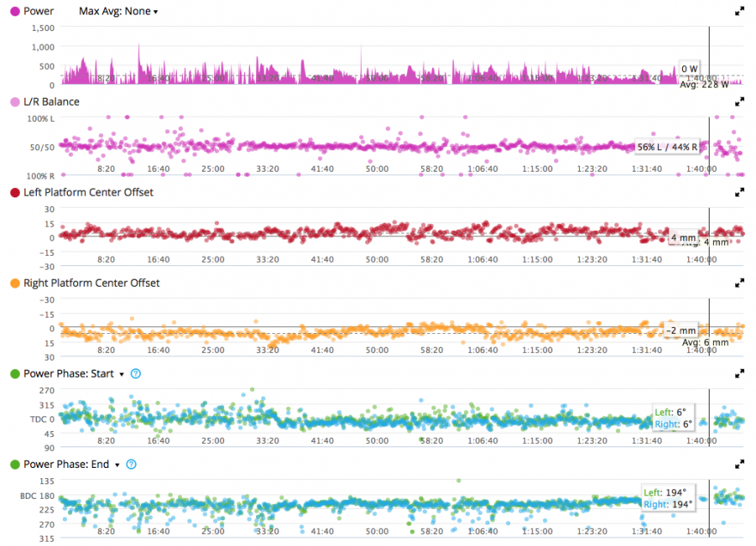This screenshot has width=756, height=546.
Task: Open help for Power Phase: End
Action: (x=131, y=464)
